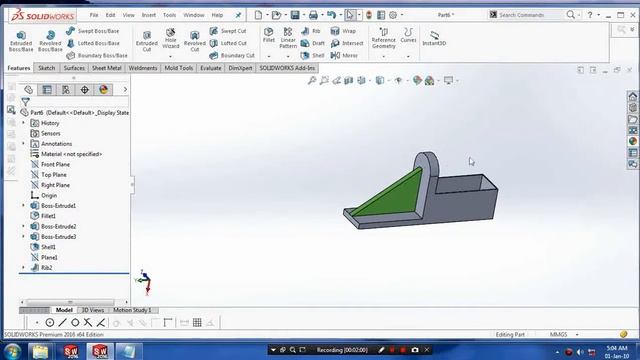
Task: Select the Revolved Boss/Base tool
Action: pos(50,41)
